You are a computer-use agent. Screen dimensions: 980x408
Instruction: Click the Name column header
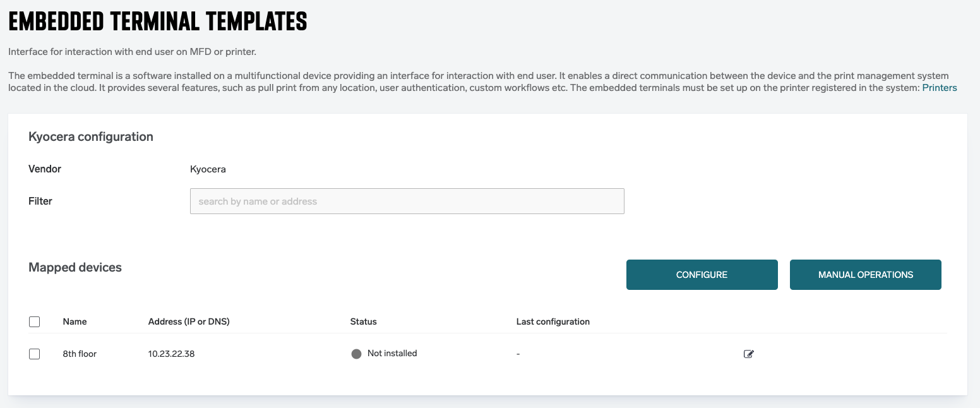pyautogui.click(x=75, y=321)
